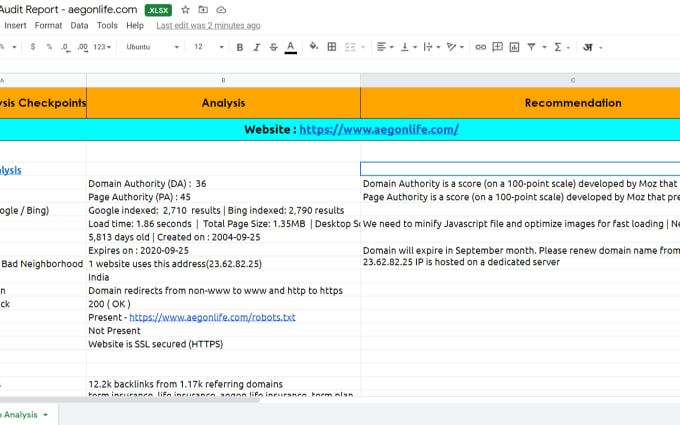
Task: Expand input tools dropdown arrow
Action: [x=601, y=47]
